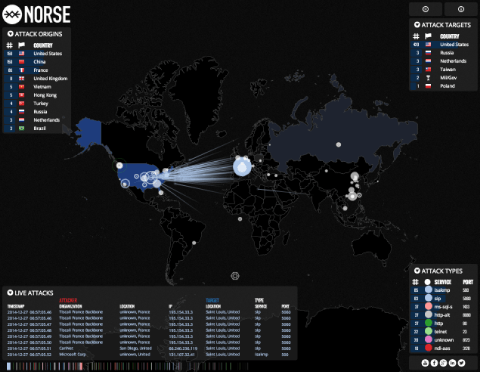Open the YouTube icon in footer bar
The width and height of the screenshot is (480, 372).
pyautogui.click(x=425, y=363)
